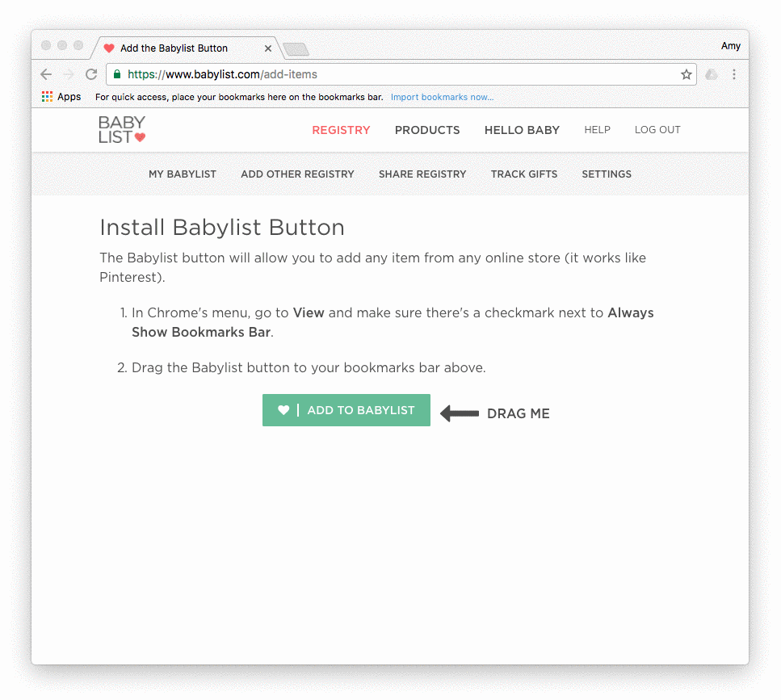Image resolution: width=781 pixels, height=700 pixels.
Task: Click the DRAG ME label
Action: [518, 413]
